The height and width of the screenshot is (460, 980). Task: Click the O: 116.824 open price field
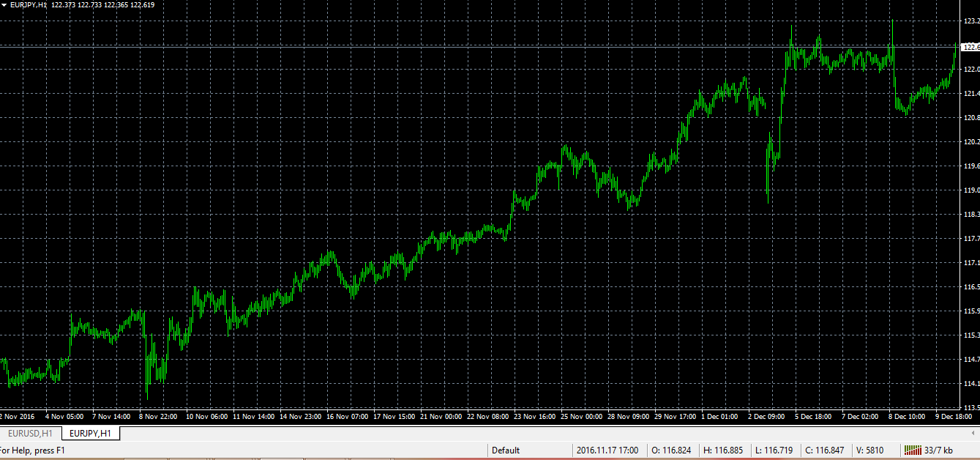(670, 450)
